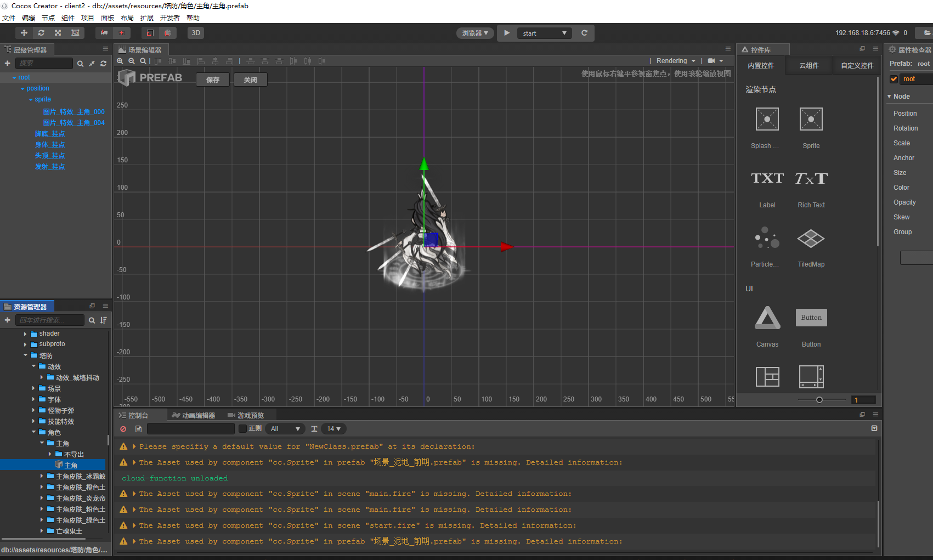The width and height of the screenshot is (933, 560).
Task: Click the 关闭 button in the scene
Action: (x=251, y=80)
